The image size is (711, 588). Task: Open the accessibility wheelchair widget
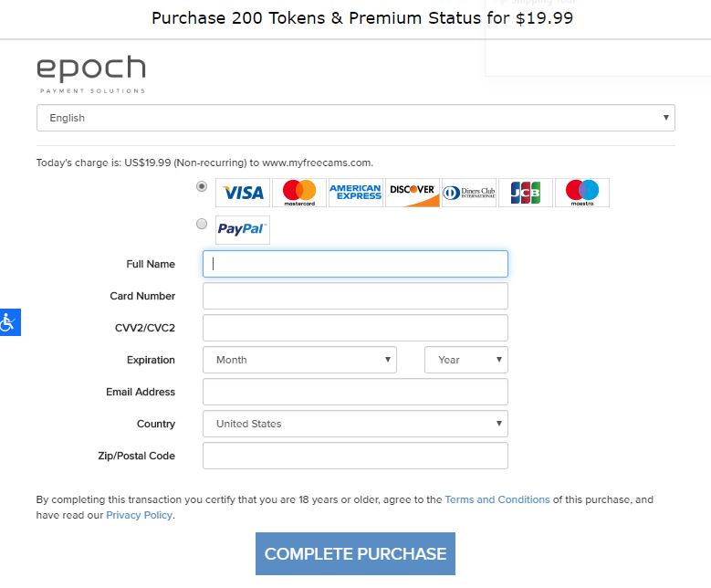coord(10,322)
